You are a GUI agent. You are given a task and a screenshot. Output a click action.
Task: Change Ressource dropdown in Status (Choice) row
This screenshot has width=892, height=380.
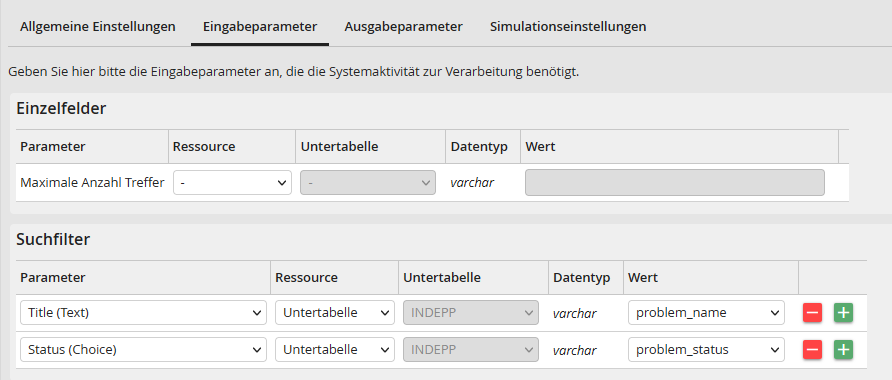pos(334,349)
